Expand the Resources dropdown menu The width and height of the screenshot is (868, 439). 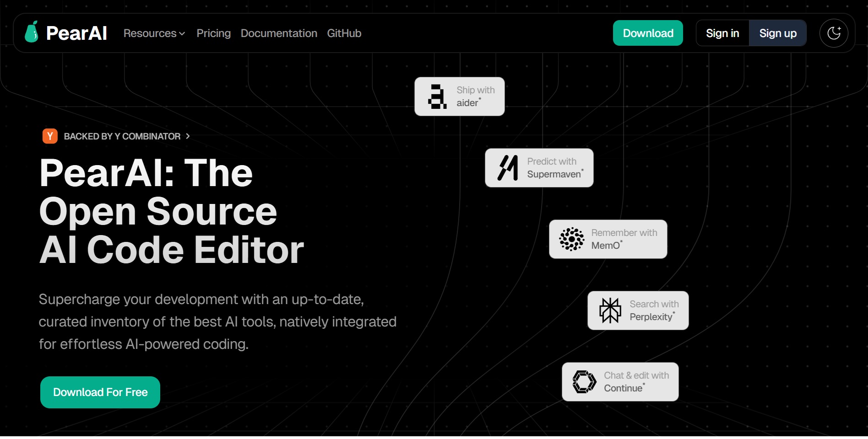154,33
